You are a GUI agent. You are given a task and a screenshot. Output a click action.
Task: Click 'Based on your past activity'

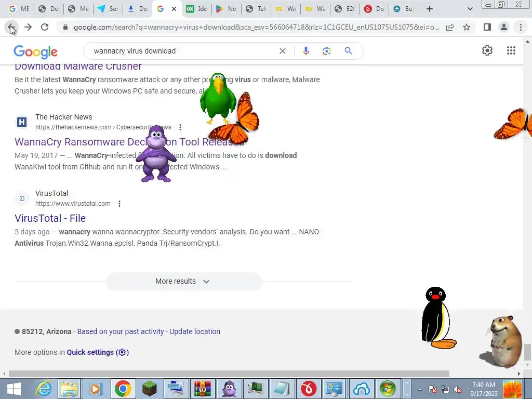click(121, 331)
